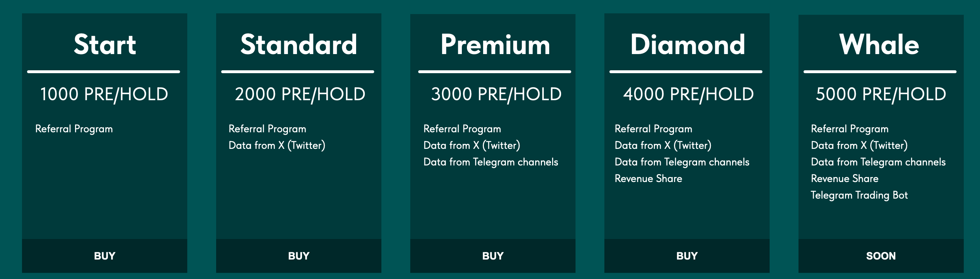Click the Diamond heading
This screenshot has width=980, height=279.
(x=687, y=44)
